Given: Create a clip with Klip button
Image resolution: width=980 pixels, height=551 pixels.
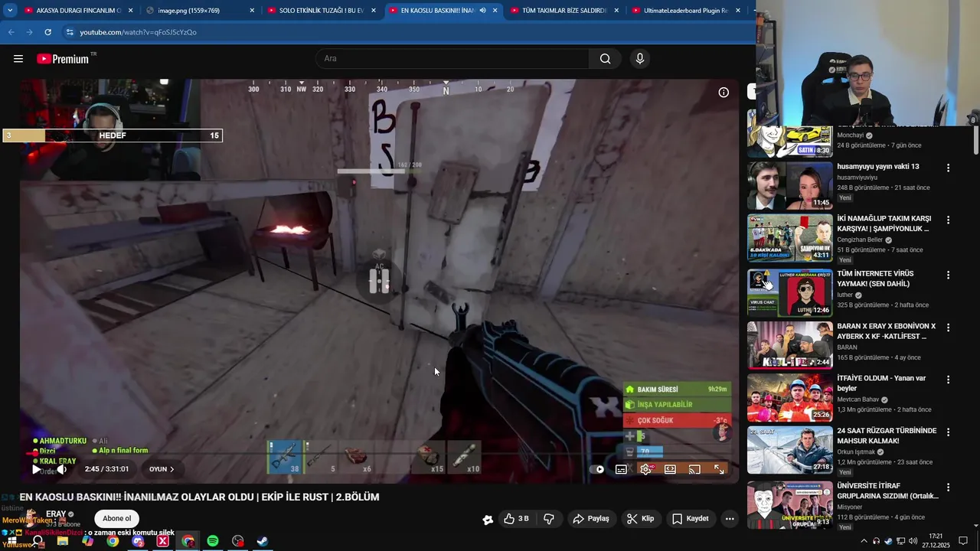Looking at the screenshot, I should 641,519.
